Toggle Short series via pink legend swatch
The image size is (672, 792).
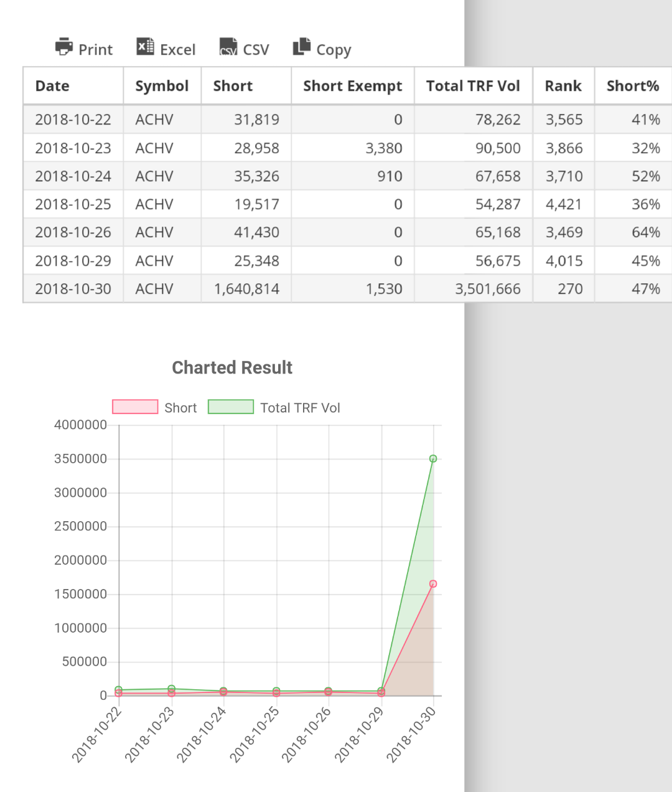(135, 407)
